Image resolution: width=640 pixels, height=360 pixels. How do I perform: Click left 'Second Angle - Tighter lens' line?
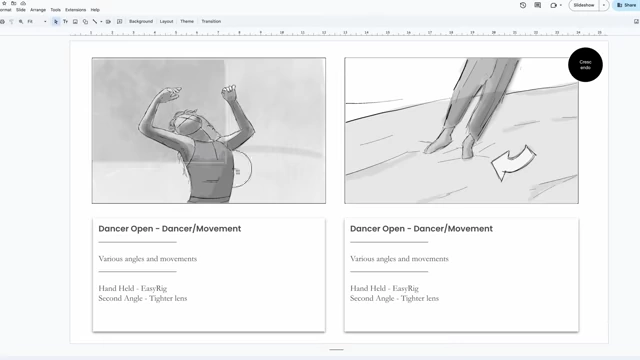click(x=143, y=298)
